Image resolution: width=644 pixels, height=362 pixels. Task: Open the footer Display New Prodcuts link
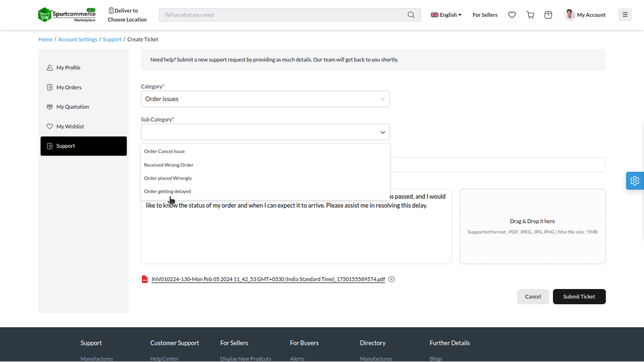pyautogui.click(x=245, y=358)
